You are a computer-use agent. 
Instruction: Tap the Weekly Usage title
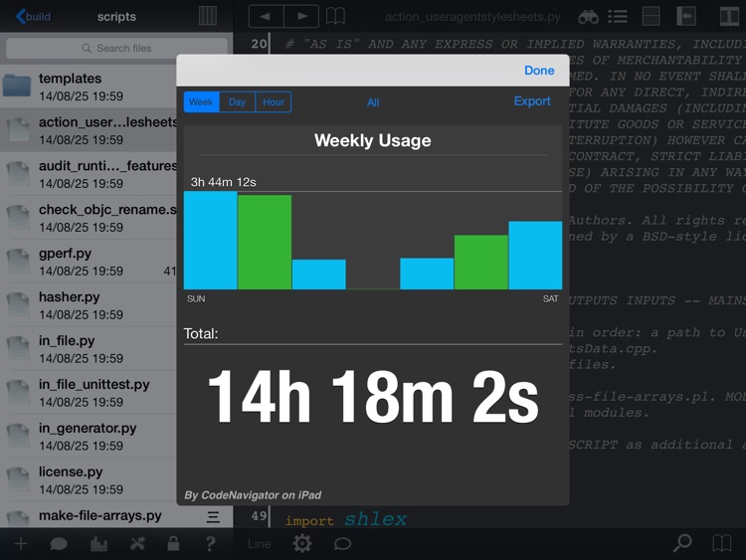(373, 140)
